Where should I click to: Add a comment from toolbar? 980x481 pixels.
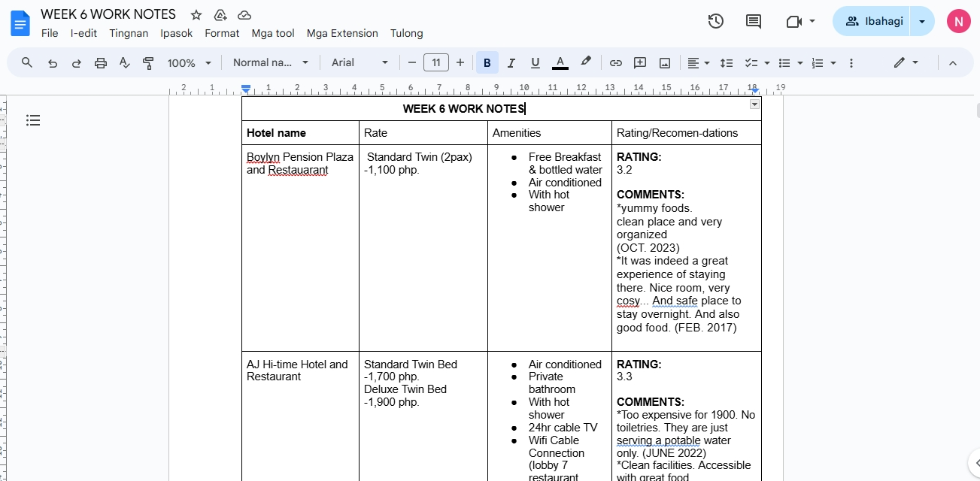640,63
